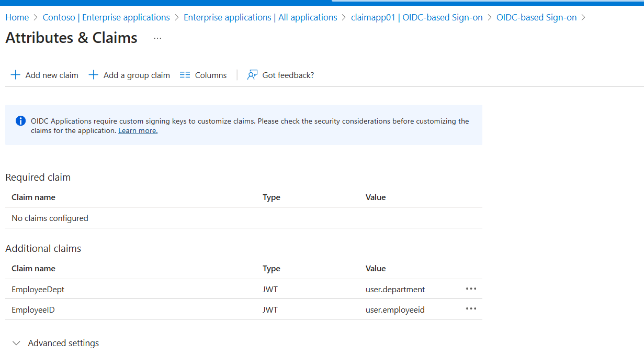
Task: Open the claimapp01 | OIDC-based Sign-on breadcrumb
Action: pyautogui.click(x=416, y=17)
